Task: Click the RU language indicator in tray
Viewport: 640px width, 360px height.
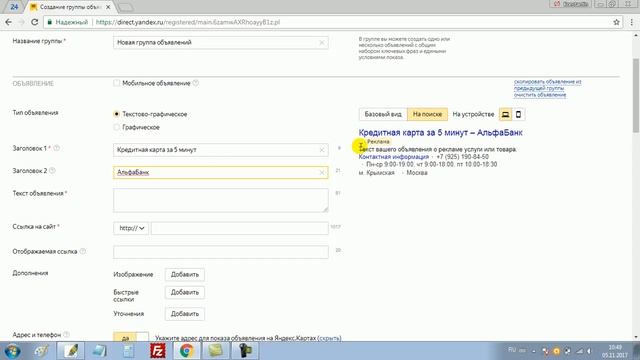Action: [512, 350]
